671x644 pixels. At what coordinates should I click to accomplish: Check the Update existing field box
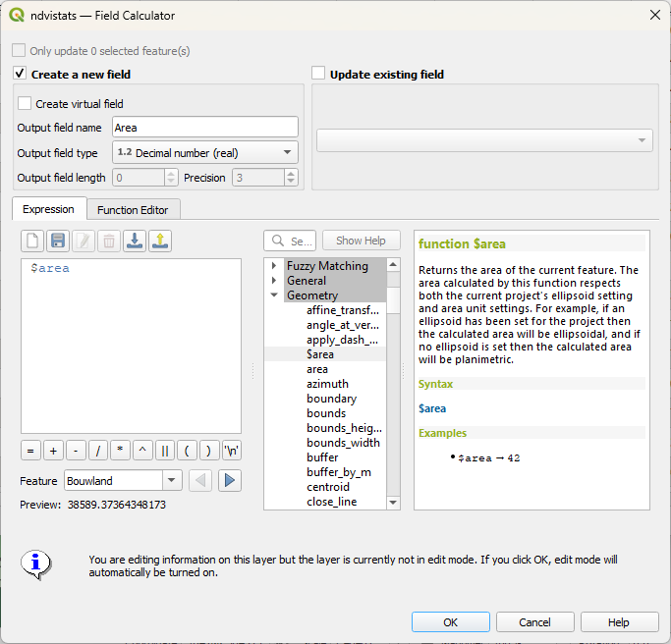tap(318, 74)
